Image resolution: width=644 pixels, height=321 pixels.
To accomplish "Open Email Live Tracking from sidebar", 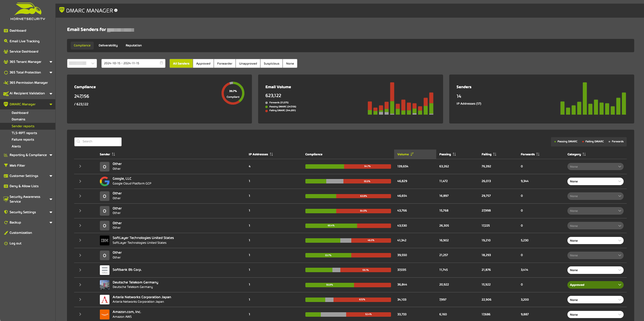I will [x=24, y=41].
